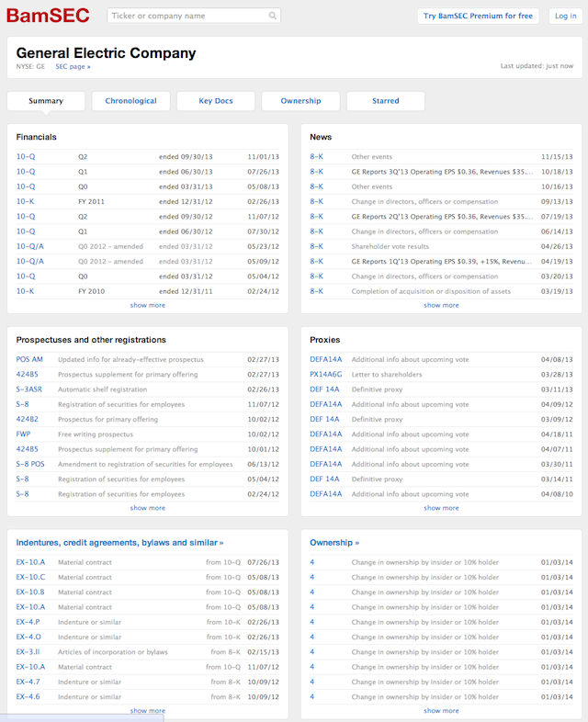The width and height of the screenshot is (588, 722).
Task: Open 10-Q filed 11/07/12
Action: click(x=26, y=217)
